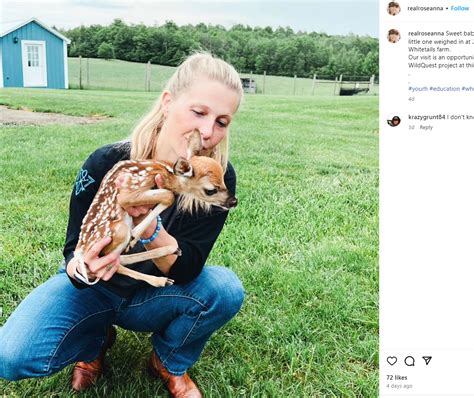
Task: View the 72 likes list
Action: coord(397,377)
